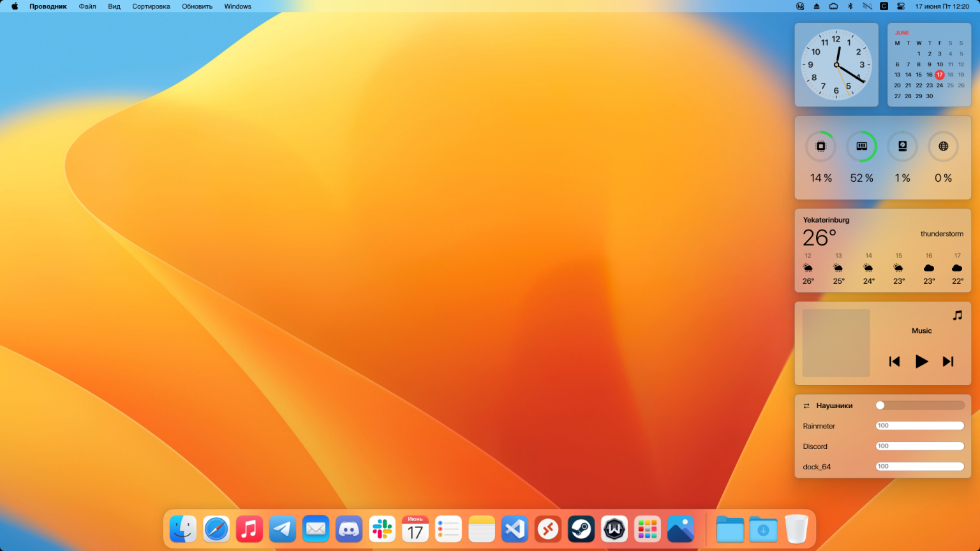
Task: Open Steam from the dock
Action: click(581, 529)
